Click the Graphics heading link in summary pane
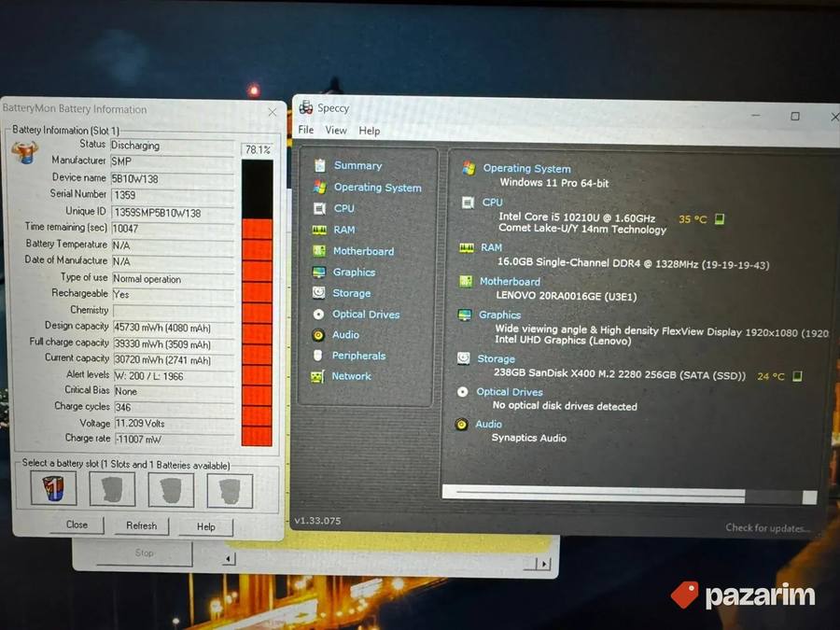Screen dimensions: 840x630 [499, 315]
